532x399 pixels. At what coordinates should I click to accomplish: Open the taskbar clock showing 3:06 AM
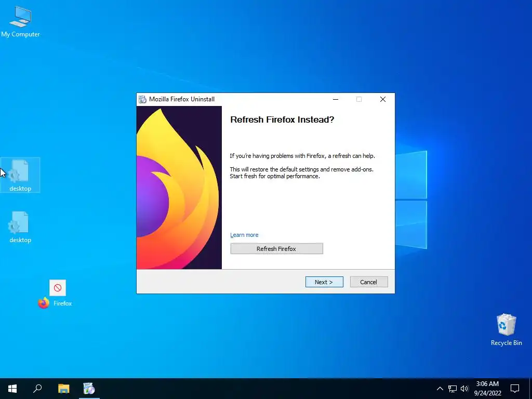coord(487,389)
